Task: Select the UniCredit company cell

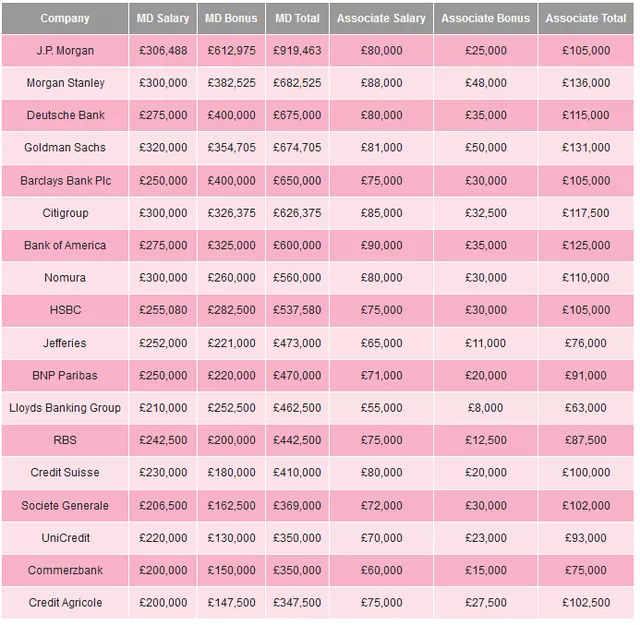Action: 65,538
